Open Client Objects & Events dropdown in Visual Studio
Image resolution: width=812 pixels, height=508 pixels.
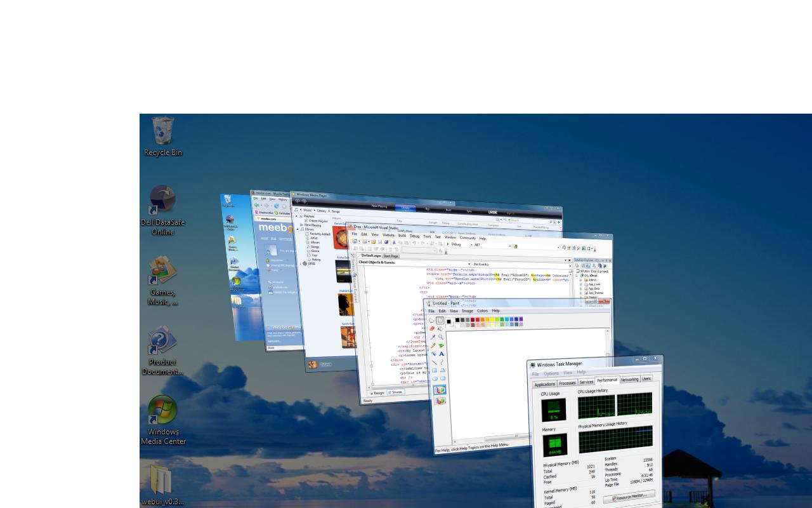(x=414, y=262)
